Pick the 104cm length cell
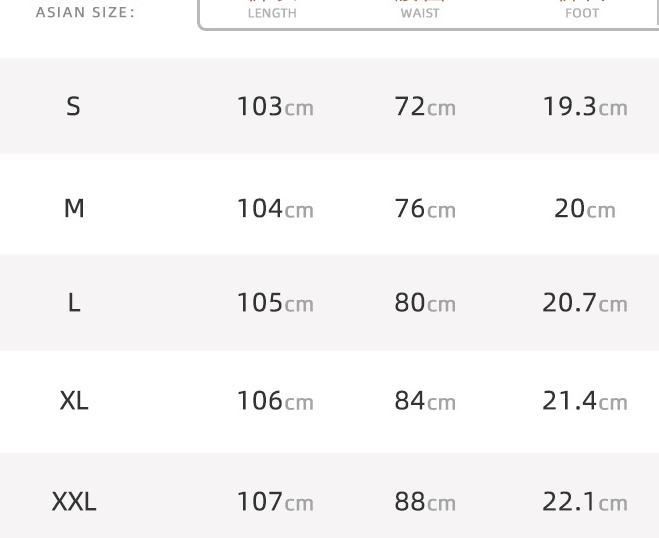The image size is (659, 538). tap(275, 208)
